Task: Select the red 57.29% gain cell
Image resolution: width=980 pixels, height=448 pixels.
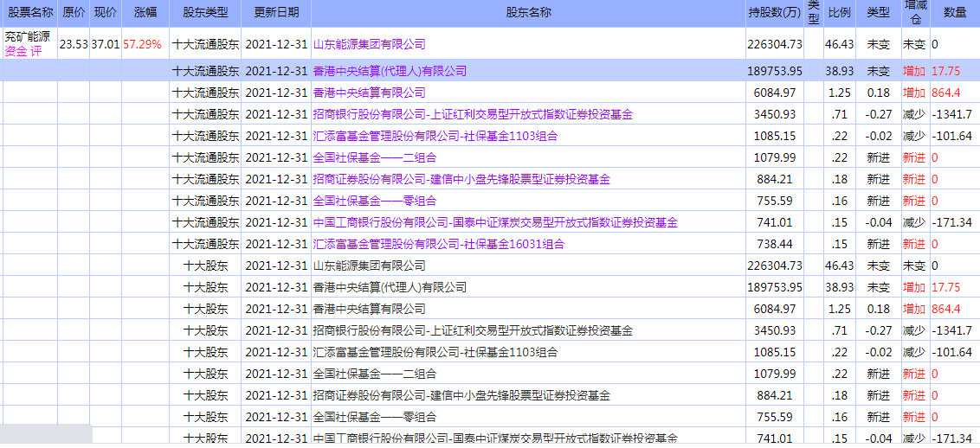Action: coord(143,44)
